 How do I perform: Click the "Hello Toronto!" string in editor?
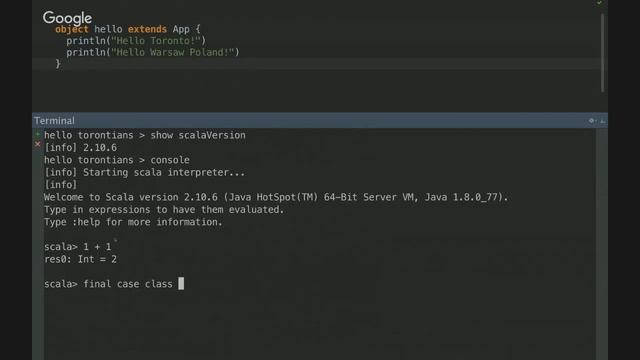pos(156,41)
